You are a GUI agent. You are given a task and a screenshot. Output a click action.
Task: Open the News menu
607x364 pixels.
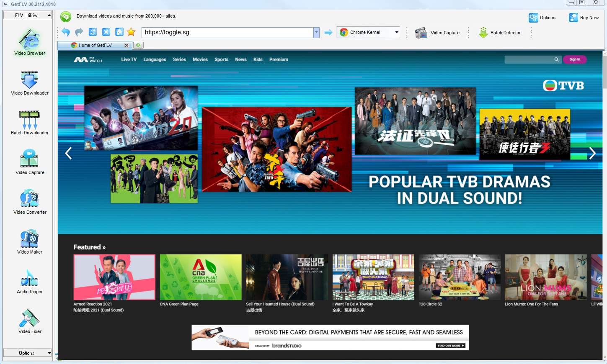(241, 59)
